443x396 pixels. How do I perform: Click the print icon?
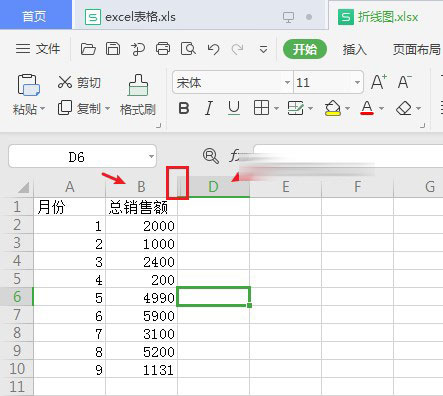tap(163, 49)
